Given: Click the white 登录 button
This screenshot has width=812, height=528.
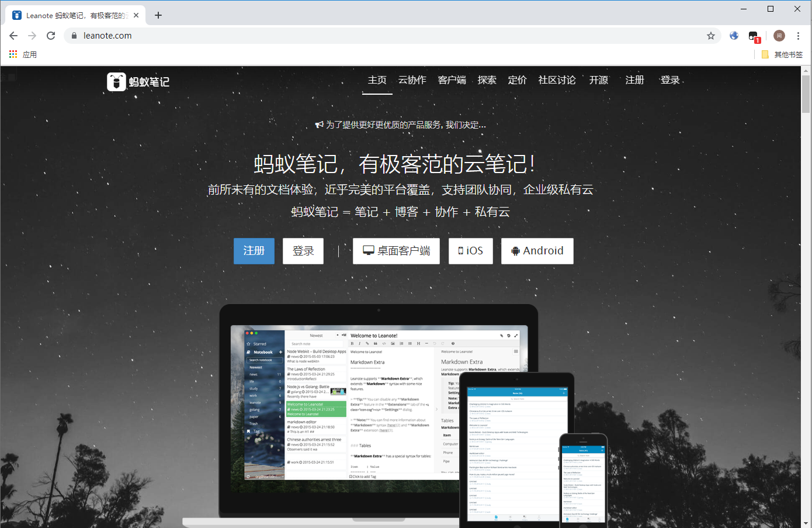Looking at the screenshot, I should 303,251.
